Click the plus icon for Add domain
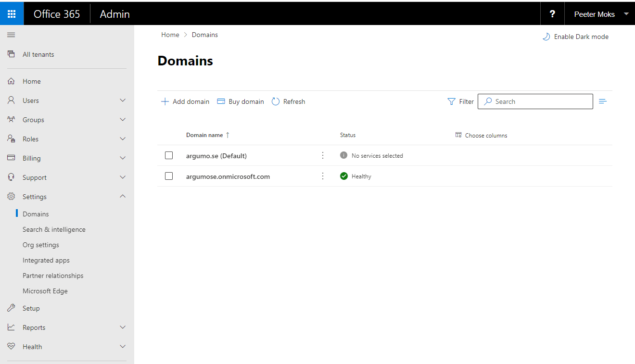The width and height of the screenshot is (635, 364). [x=165, y=101]
